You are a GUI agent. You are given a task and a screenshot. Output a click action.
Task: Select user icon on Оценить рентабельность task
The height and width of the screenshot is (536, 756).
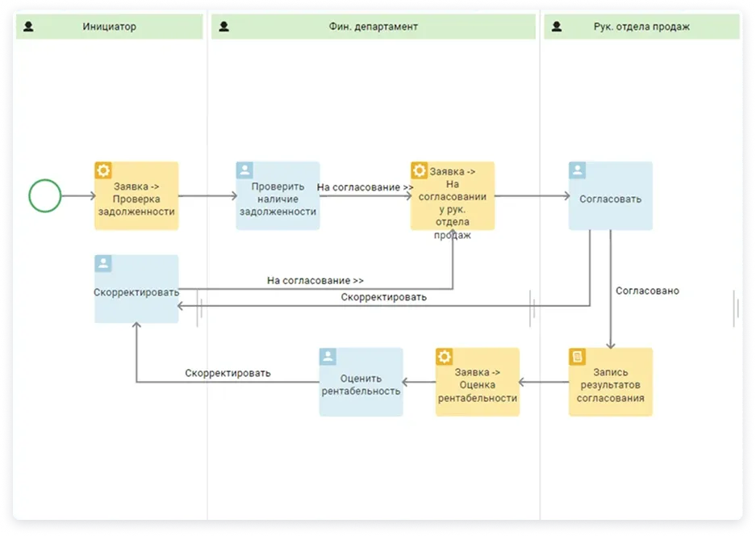coord(328,357)
